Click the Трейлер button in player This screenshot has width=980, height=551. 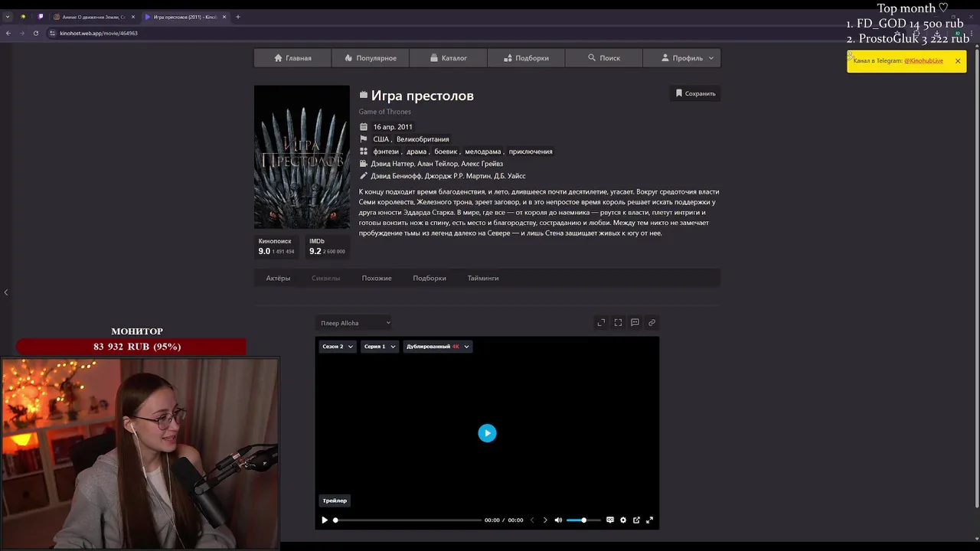tap(335, 500)
